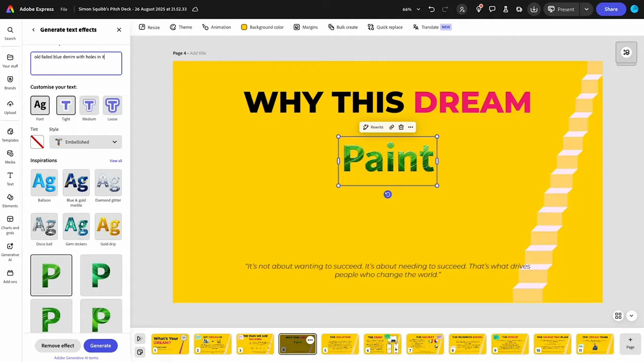Open the Margins settings
Viewport: 644px width, 362px height.
pos(305,27)
